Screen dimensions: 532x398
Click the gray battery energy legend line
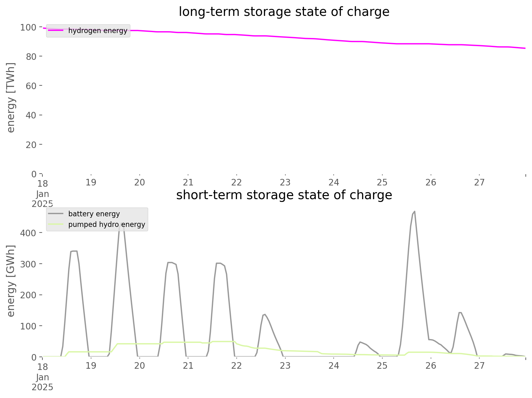point(56,214)
